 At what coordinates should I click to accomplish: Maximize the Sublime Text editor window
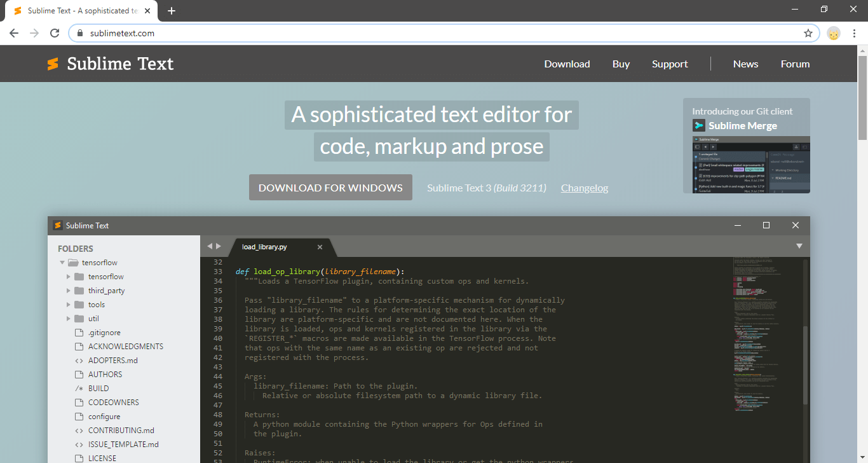tap(766, 225)
